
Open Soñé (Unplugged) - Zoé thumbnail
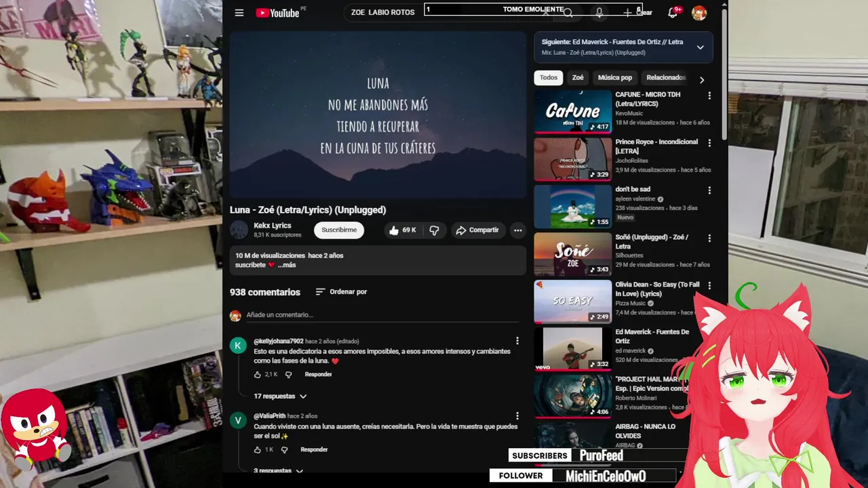pos(572,254)
